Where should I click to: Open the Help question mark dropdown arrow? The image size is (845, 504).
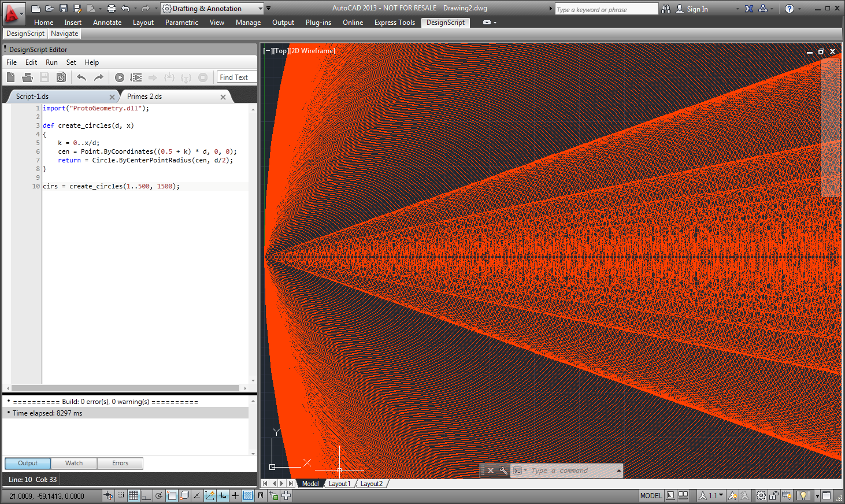click(x=800, y=9)
